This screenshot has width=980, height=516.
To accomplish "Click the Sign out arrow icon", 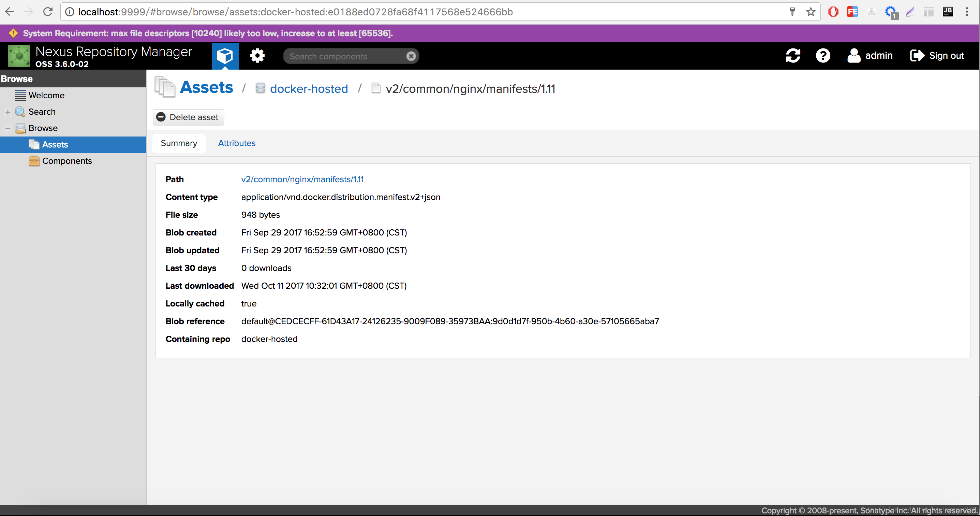I will coord(917,56).
